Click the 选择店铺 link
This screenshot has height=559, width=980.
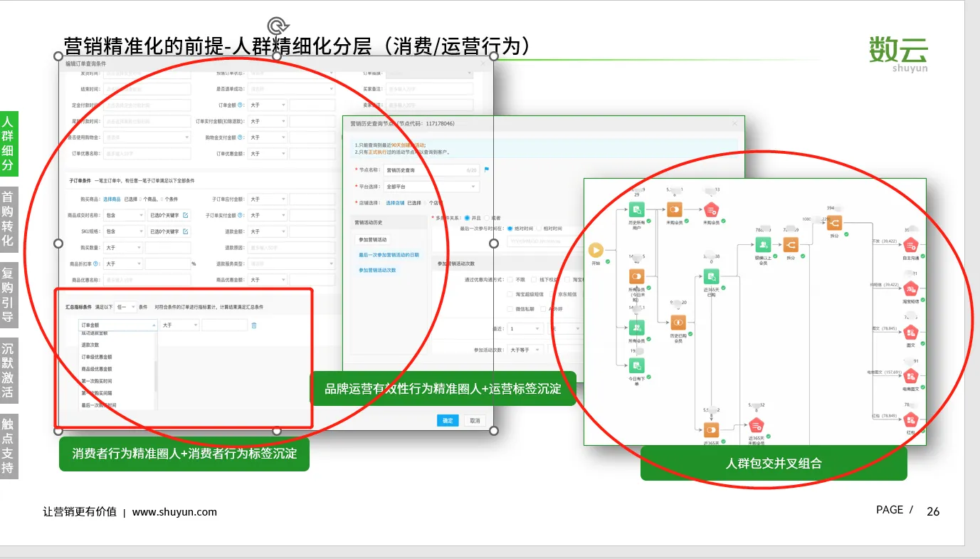(394, 203)
